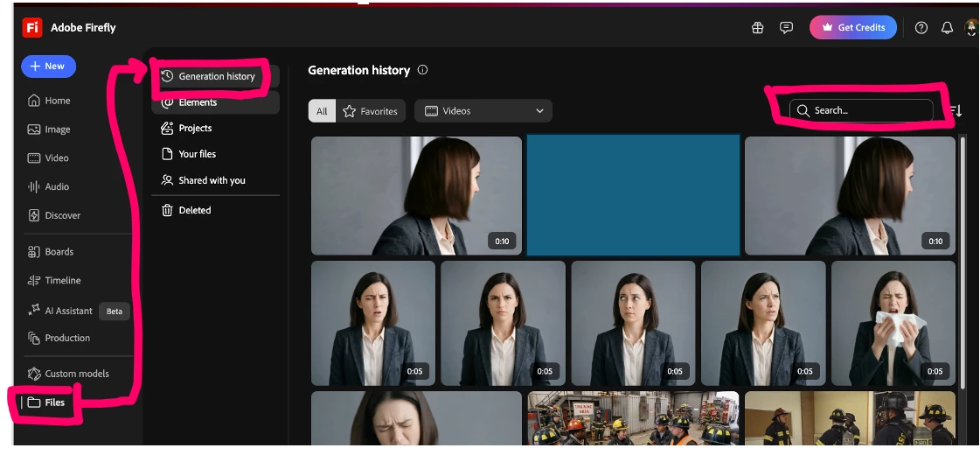Open first 0:10 woman profile video
Image resolution: width=980 pixels, height=455 pixels.
coord(416,196)
